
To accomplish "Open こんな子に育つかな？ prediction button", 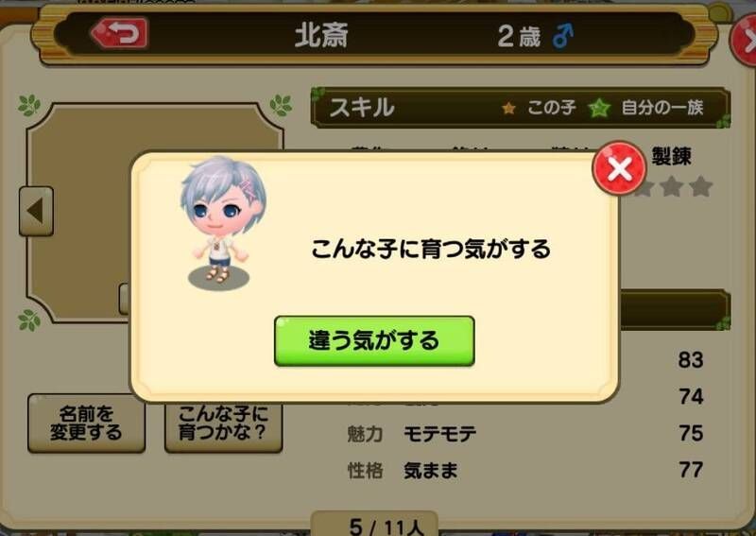I will [223, 425].
